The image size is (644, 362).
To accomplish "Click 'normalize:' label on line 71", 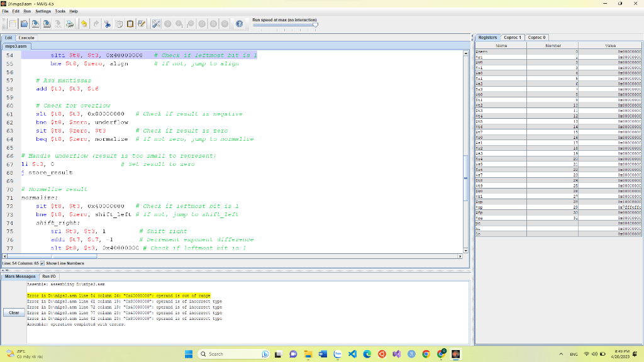I will (40, 198).
